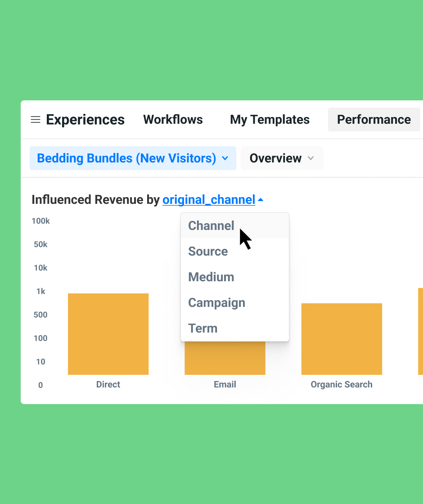Open the My Templates tab
The height and width of the screenshot is (504, 423).
click(270, 120)
